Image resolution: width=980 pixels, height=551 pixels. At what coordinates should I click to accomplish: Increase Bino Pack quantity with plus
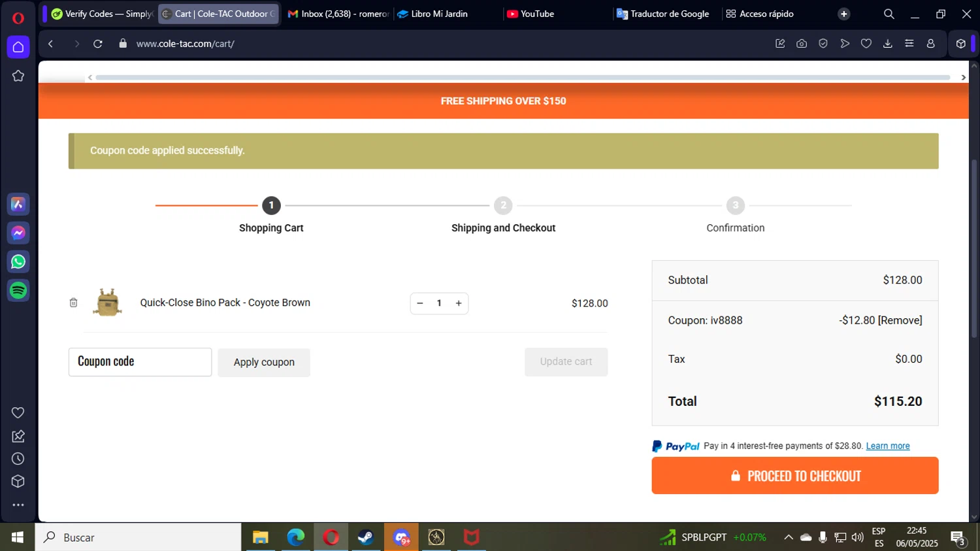(x=459, y=303)
